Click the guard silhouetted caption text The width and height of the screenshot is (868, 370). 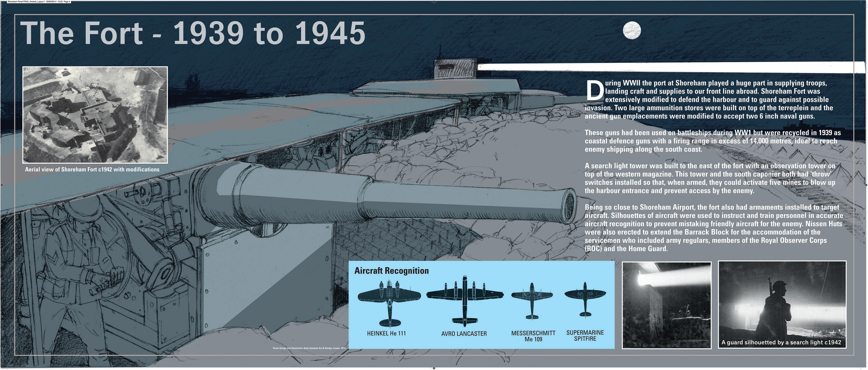click(x=781, y=342)
